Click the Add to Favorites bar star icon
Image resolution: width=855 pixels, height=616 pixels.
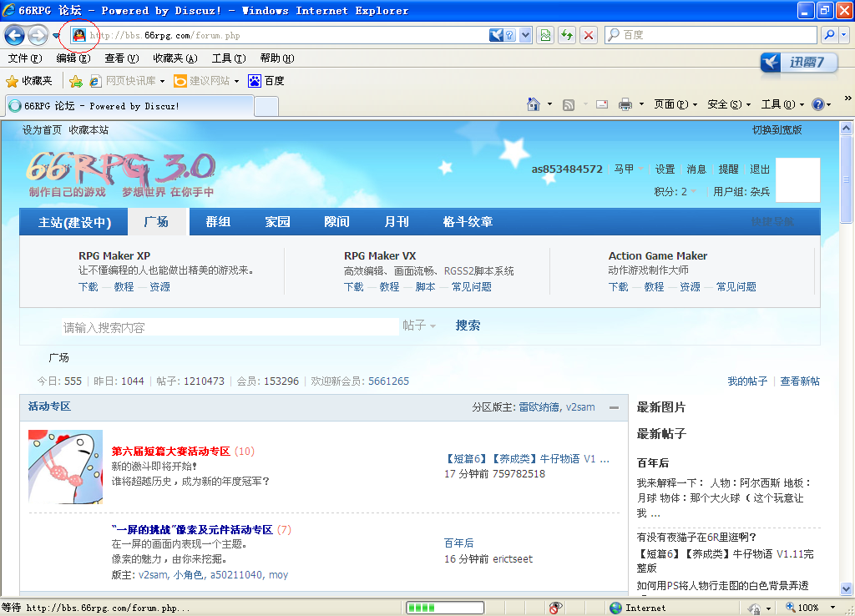[x=76, y=81]
